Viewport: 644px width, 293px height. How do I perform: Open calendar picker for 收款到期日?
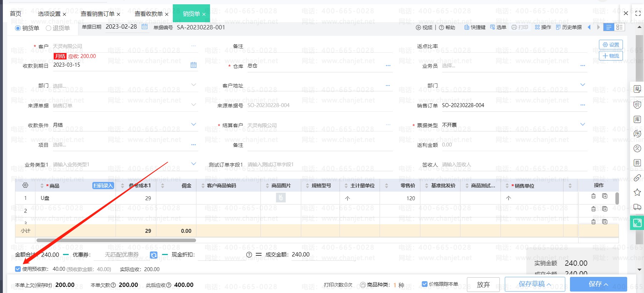pos(194,65)
